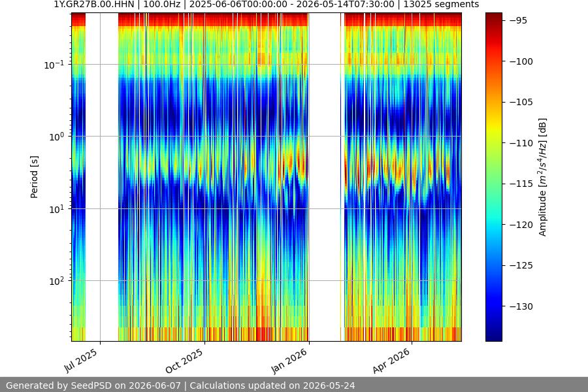The height and width of the screenshot is (392, 588).
Task: Click the −125 colorbar tick label
Action: pyautogui.click(x=521, y=266)
